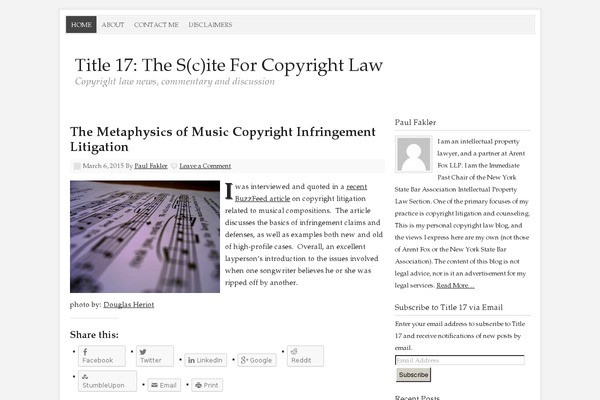Screen dimensions: 600x400
Task: Share the post on Facebook
Action: click(x=102, y=356)
